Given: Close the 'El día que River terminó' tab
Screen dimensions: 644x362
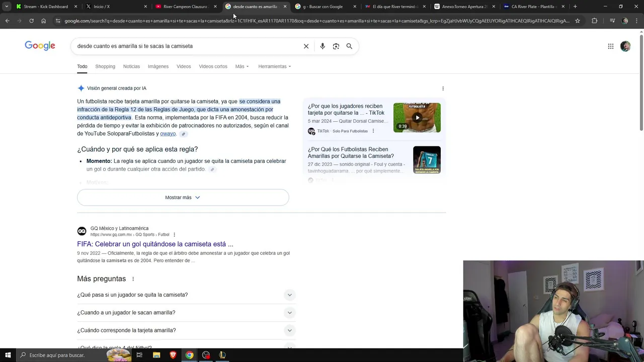Looking at the screenshot, I should pyautogui.click(x=424, y=7).
